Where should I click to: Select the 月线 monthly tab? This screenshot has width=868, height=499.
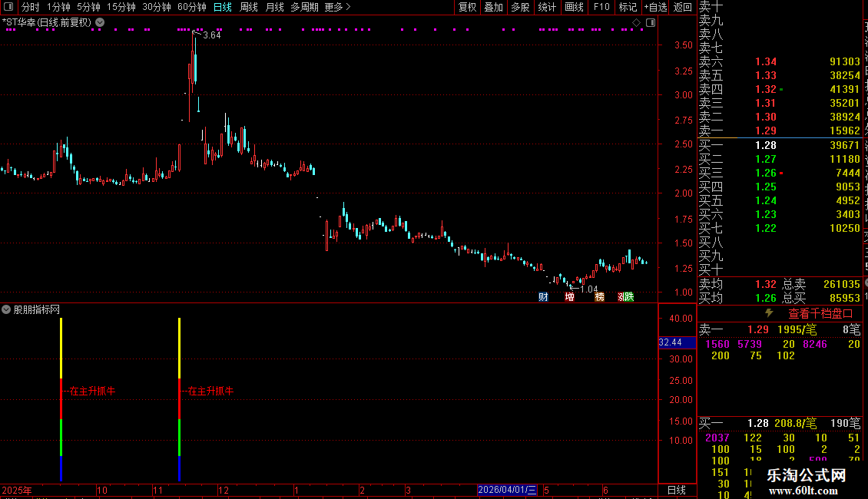click(274, 7)
